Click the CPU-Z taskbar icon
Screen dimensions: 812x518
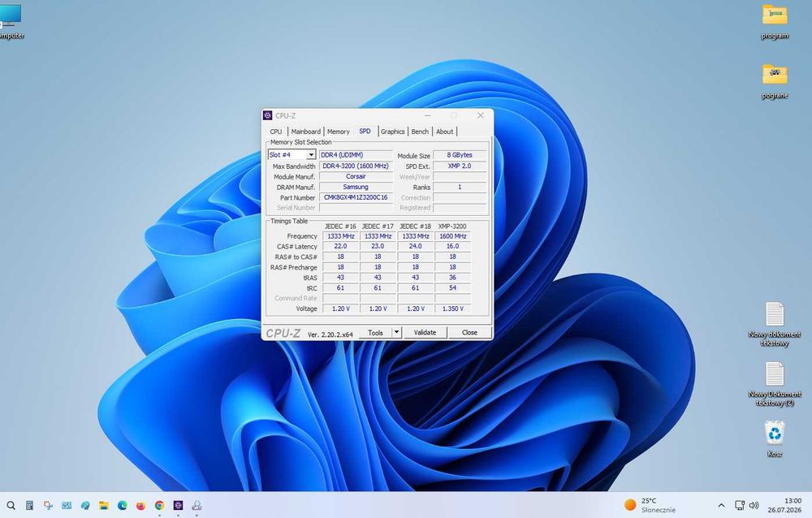click(178, 506)
